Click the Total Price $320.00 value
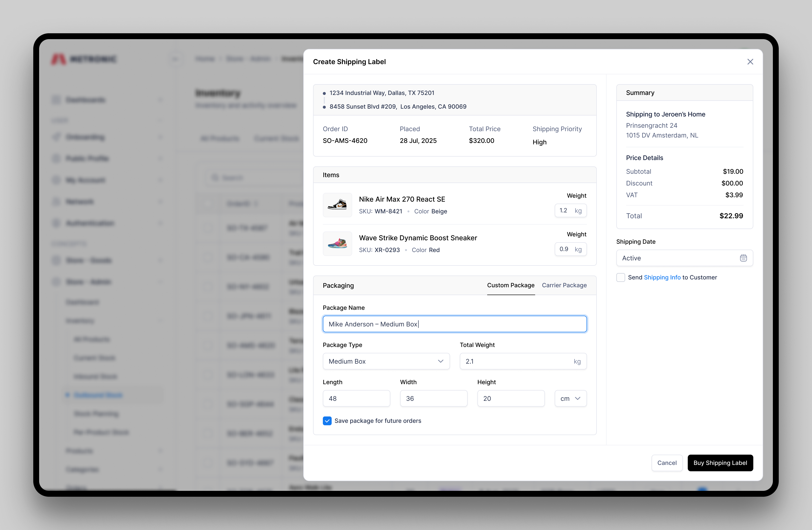The height and width of the screenshot is (530, 812). click(481, 141)
